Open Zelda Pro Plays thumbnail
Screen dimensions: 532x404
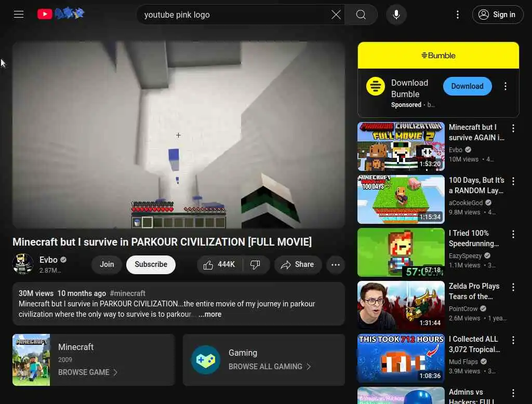click(x=401, y=305)
